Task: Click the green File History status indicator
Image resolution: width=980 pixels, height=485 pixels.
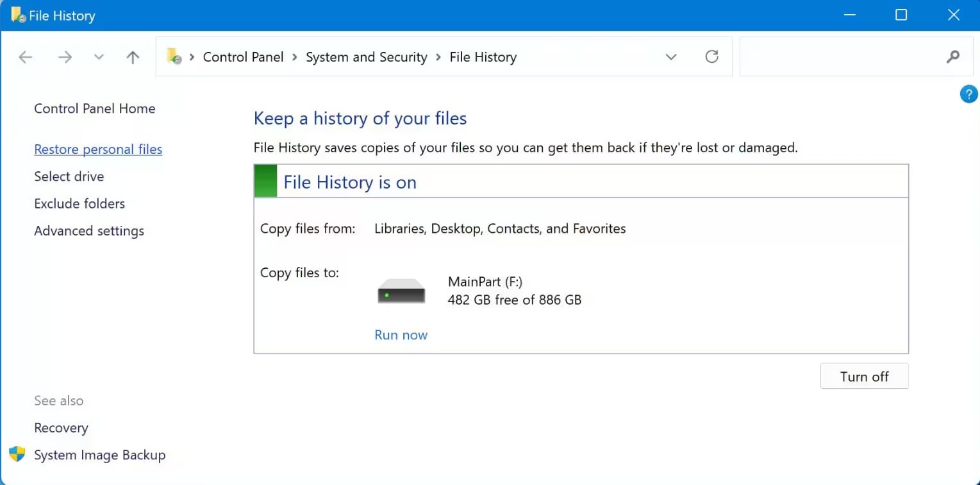Action: [266, 182]
